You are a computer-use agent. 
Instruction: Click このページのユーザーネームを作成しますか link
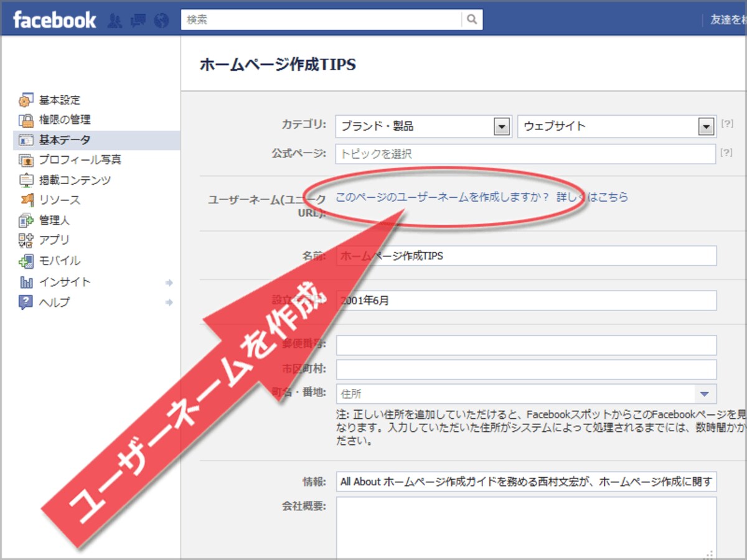(443, 197)
